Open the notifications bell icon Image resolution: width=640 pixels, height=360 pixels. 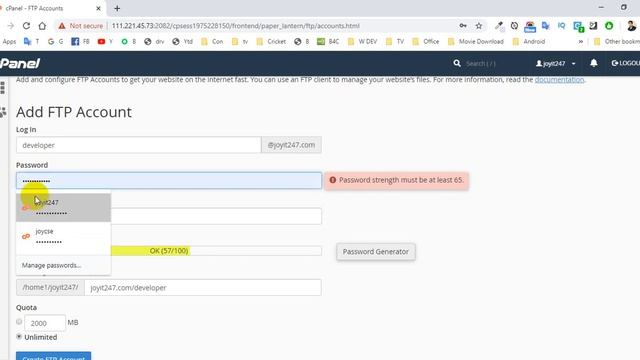pos(593,63)
